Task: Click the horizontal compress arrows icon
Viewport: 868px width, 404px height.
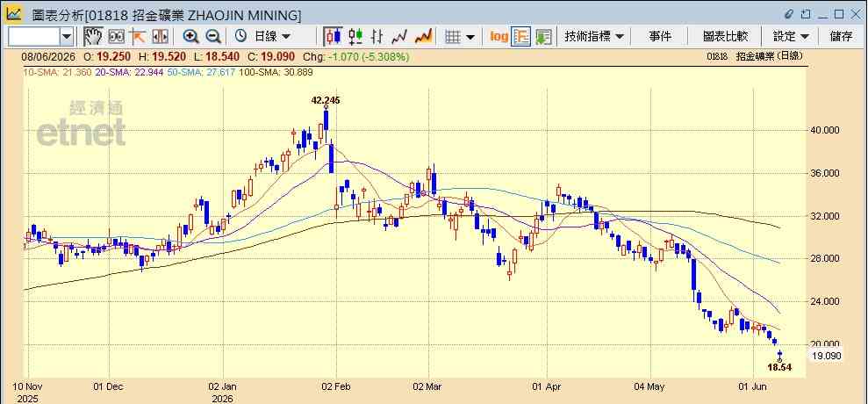Action: point(160,37)
